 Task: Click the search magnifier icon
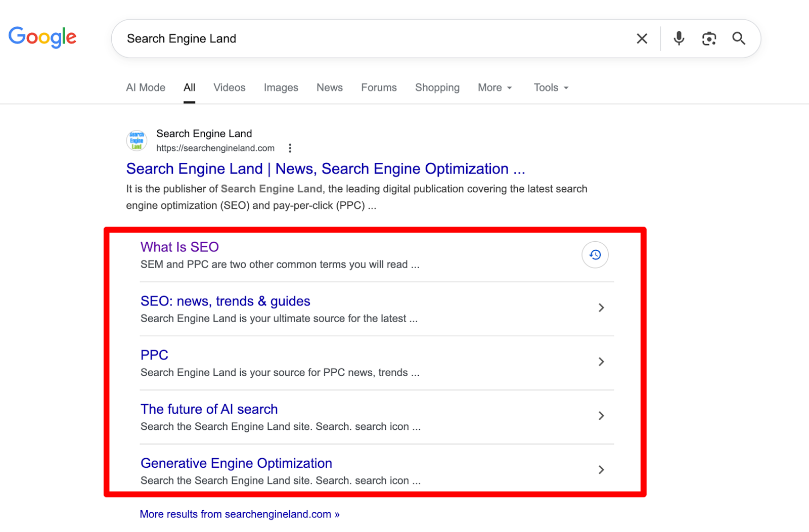[x=739, y=38]
